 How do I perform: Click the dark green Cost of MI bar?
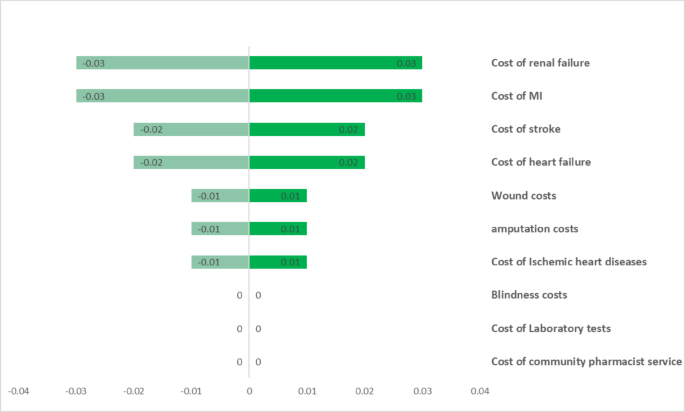336,96
